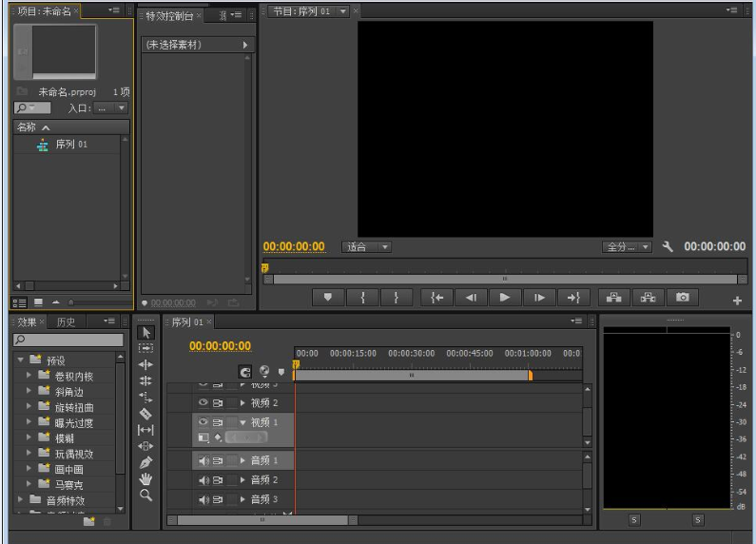Select the 项目:未命名 project tab

click(45, 10)
